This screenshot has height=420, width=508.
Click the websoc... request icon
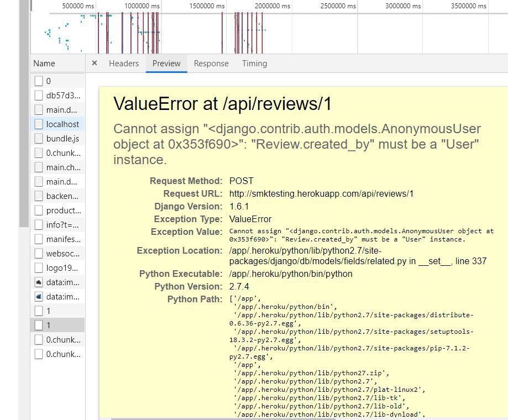point(39,254)
